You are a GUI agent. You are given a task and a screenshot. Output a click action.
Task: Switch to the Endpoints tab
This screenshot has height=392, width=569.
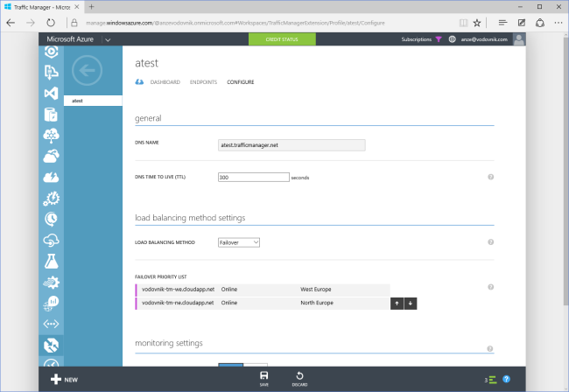point(203,82)
